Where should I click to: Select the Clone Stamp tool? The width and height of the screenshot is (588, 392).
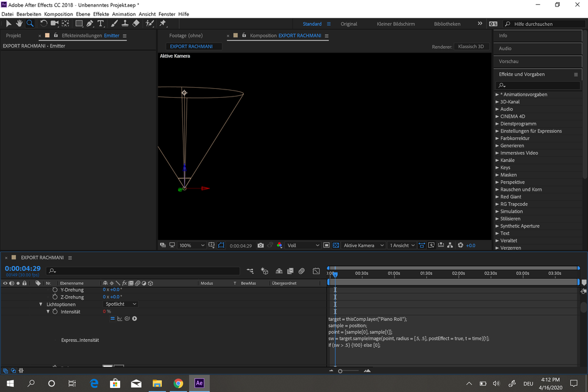(x=124, y=24)
